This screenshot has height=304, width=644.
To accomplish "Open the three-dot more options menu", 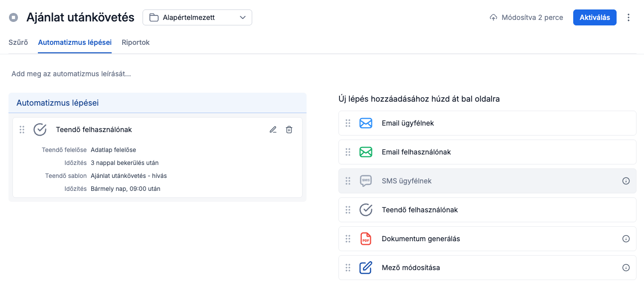I will click(x=629, y=17).
